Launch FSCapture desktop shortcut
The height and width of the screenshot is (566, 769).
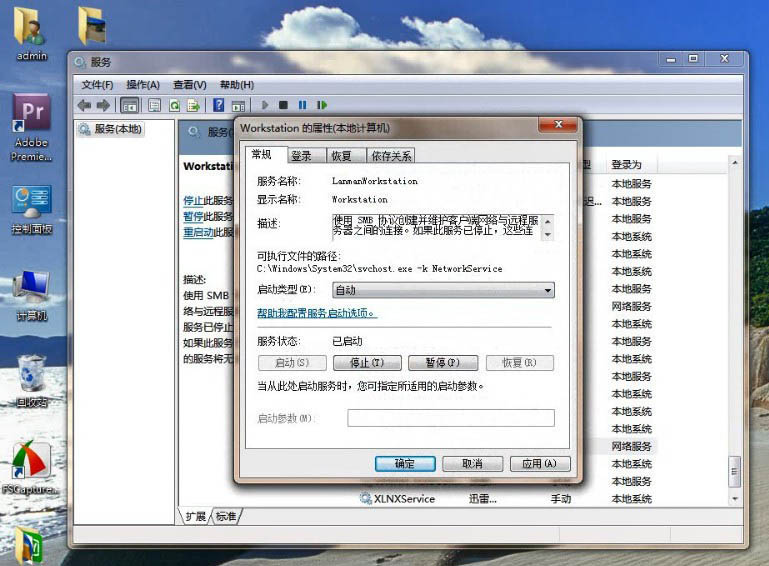31,468
